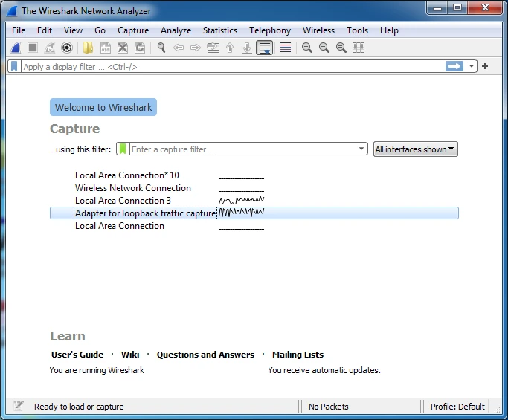Open the All interfaces shown dropdown
508x420 pixels.
(x=415, y=149)
